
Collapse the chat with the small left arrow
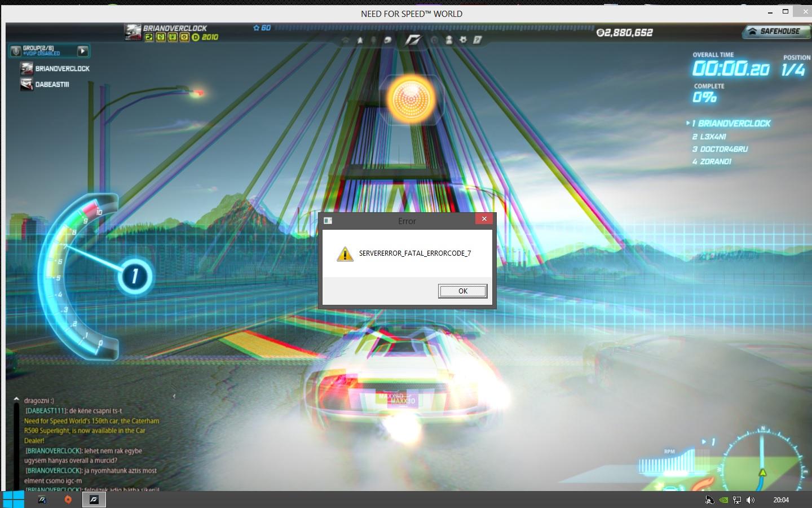[x=174, y=396]
